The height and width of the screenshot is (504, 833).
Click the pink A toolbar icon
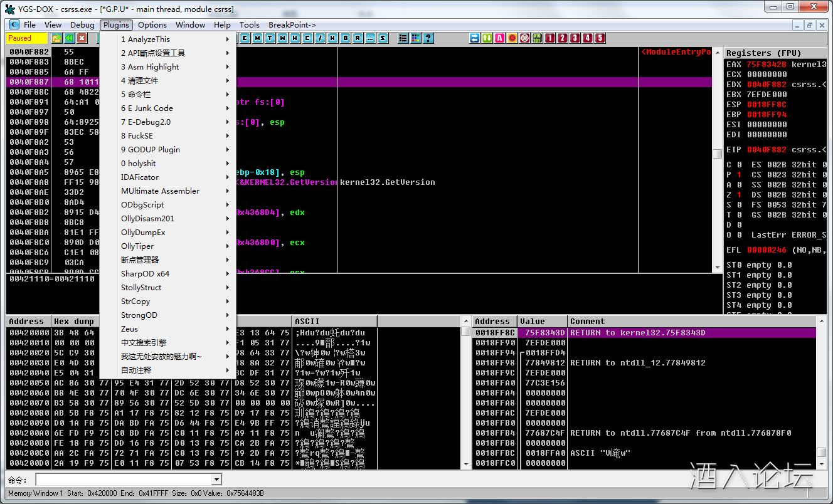point(500,38)
